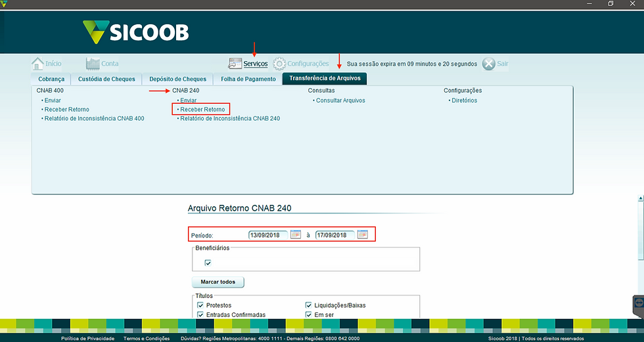The image size is (644, 342).
Task: Click the Arquivo Retorno CNAB 240 title
Action: 239,208
